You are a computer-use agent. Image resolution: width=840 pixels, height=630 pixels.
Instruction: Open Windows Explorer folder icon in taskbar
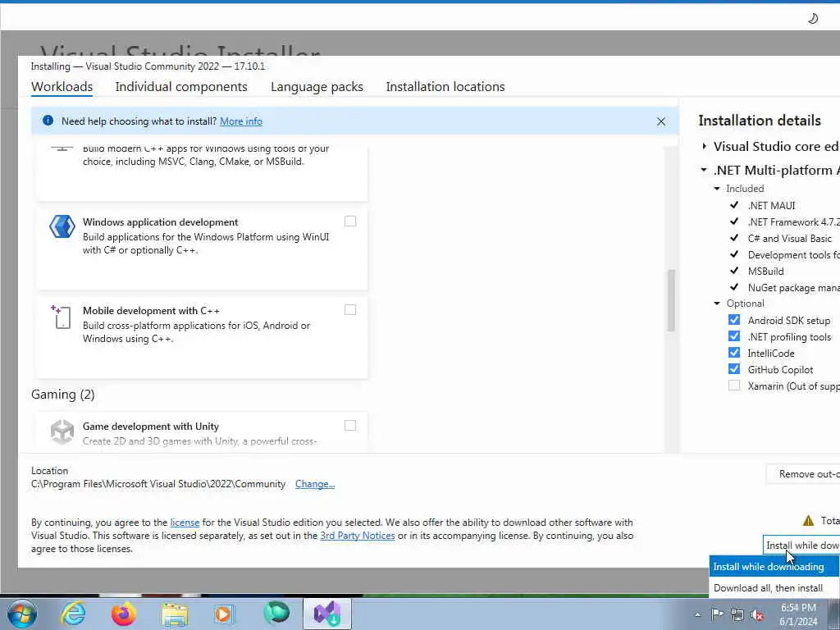pyautogui.click(x=175, y=614)
